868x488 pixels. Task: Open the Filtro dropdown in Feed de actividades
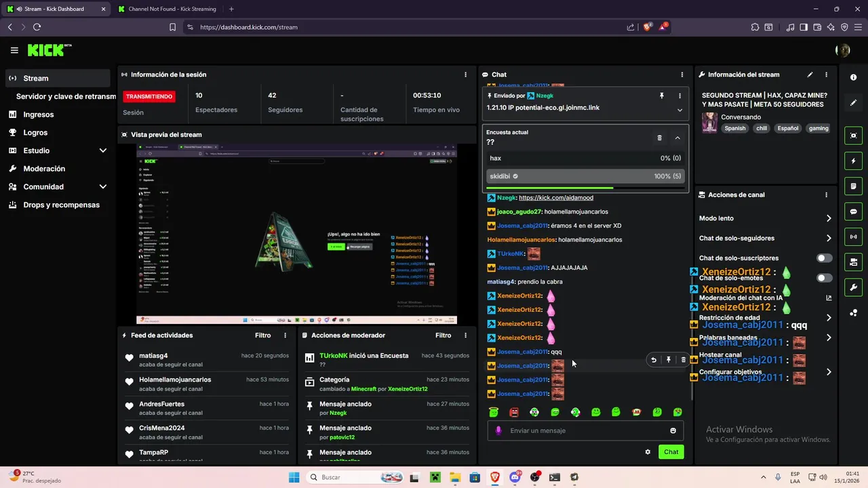262,335
